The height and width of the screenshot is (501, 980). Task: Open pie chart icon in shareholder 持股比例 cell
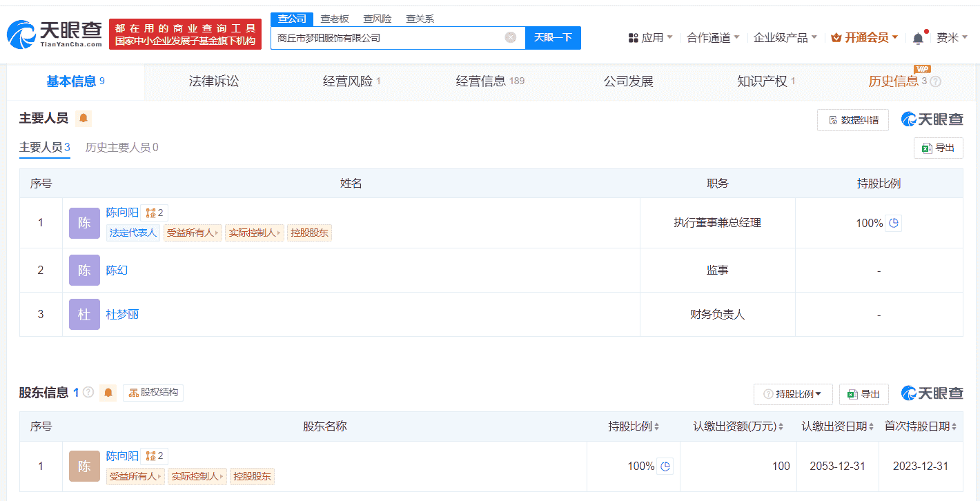pyautogui.click(x=665, y=466)
